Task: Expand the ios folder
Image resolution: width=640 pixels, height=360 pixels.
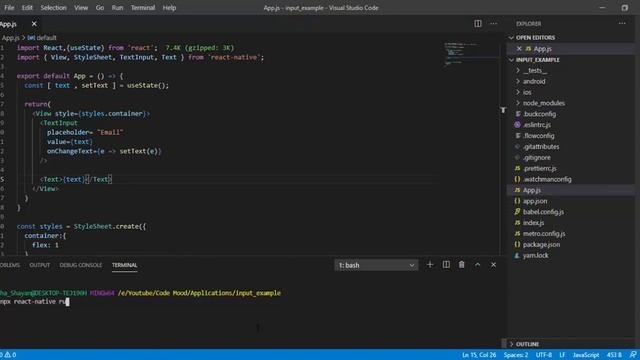Action: (x=527, y=92)
